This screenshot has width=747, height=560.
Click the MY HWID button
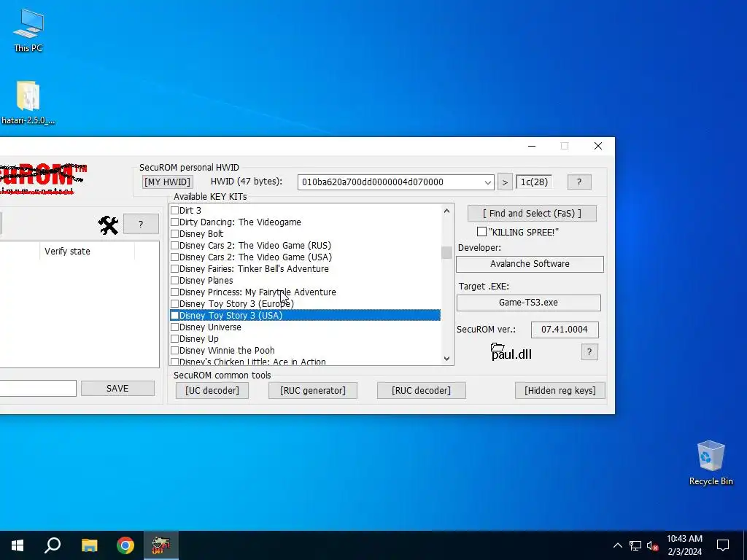pyautogui.click(x=167, y=182)
